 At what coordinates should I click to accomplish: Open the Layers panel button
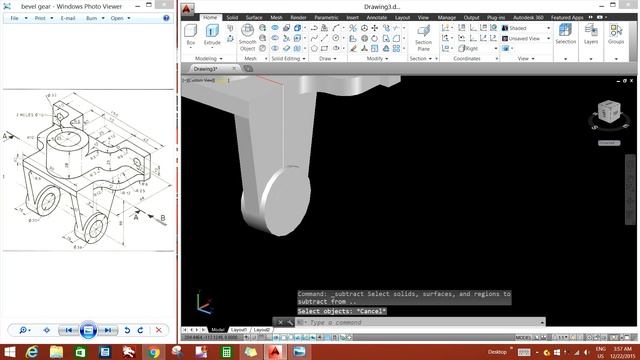pyautogui.click(x=591, y=34)
